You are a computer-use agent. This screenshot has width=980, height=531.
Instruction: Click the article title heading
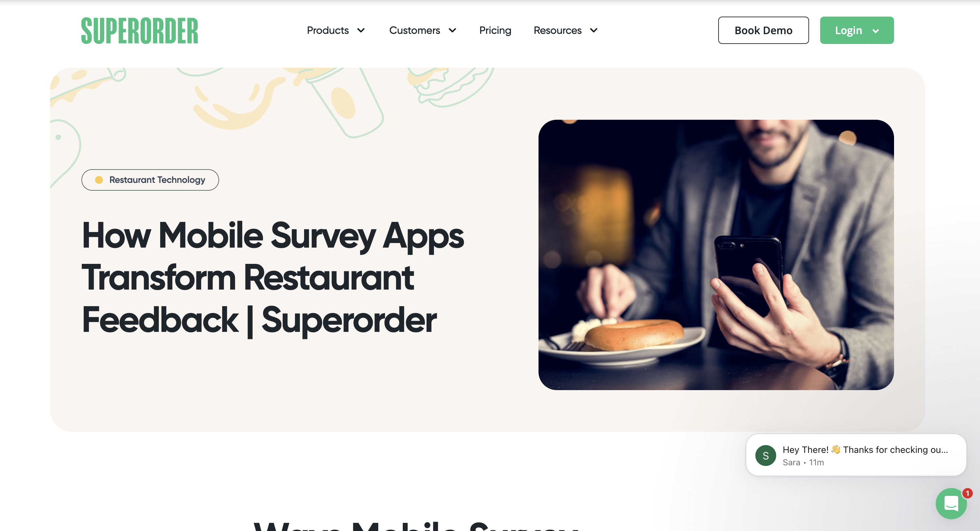[x=273, y=278]
